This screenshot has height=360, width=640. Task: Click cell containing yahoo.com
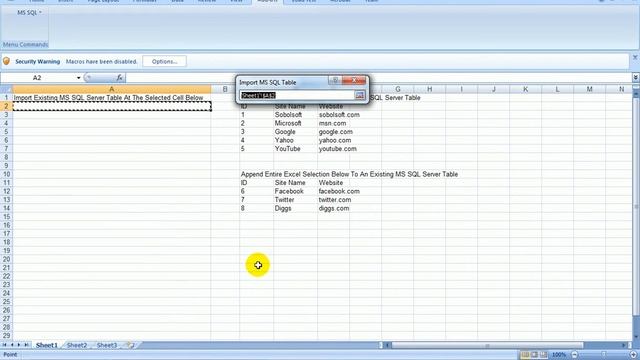pyautogui.click(x=333, y=140)
